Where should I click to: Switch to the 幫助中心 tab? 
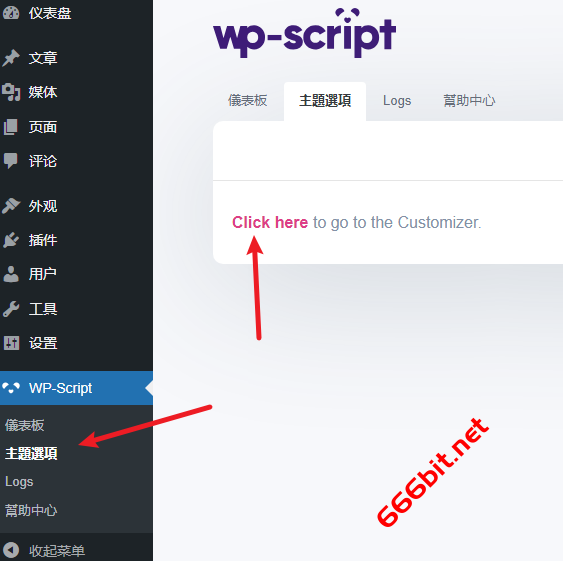pyautogui.click(x=469, y=101)
